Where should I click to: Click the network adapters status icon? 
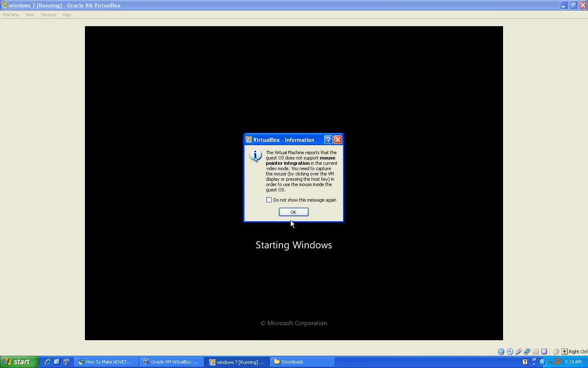[x=527, y=352]
